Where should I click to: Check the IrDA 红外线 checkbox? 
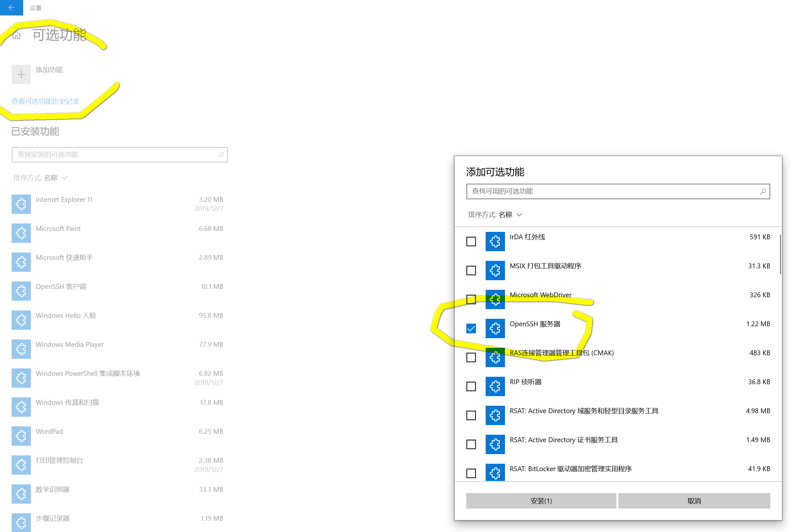[x=471, y=242]
